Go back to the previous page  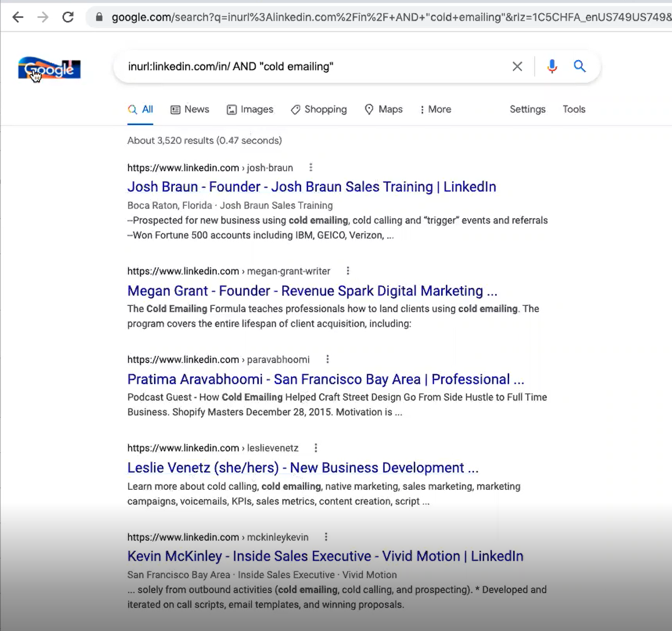click(x=18, y=17)
